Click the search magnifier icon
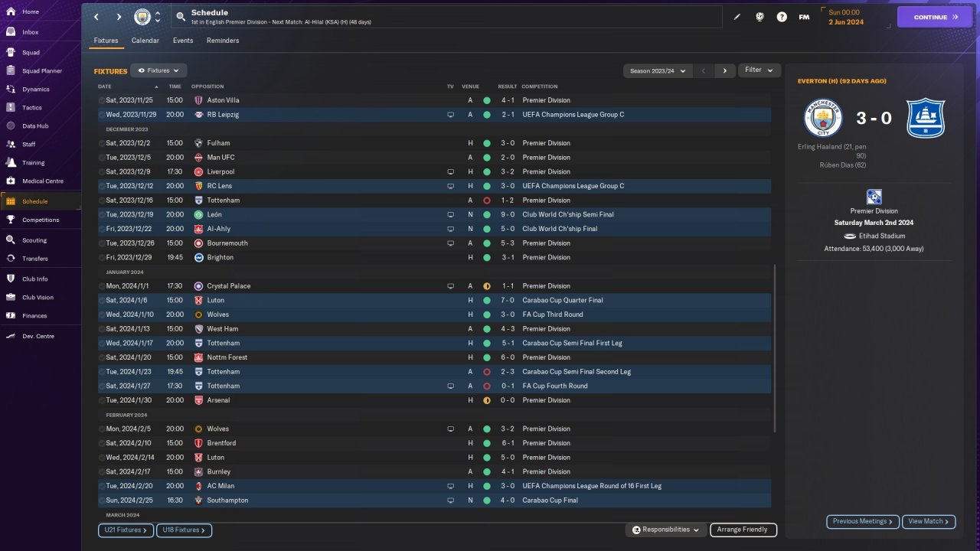Screen dimensions: 980x551 point(181,17)
